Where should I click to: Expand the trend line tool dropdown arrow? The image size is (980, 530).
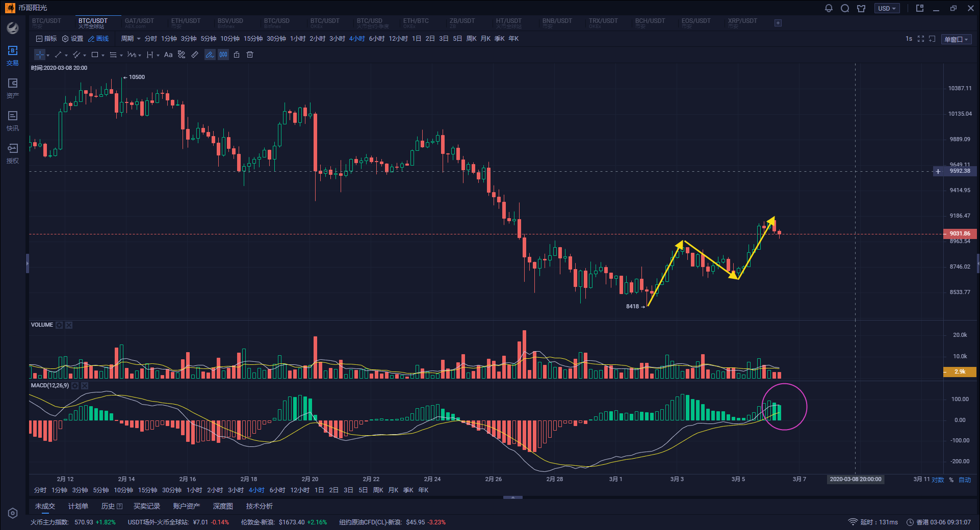(66, 55)
